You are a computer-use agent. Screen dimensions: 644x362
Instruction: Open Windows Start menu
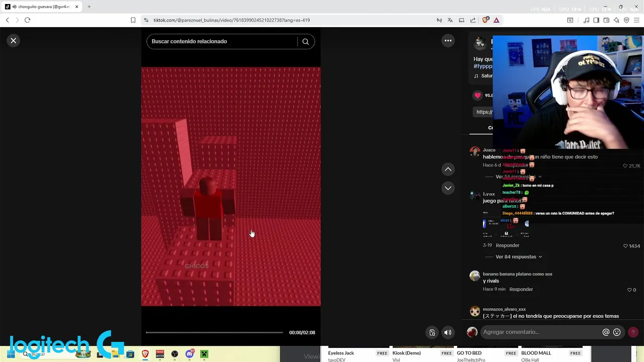10,354
